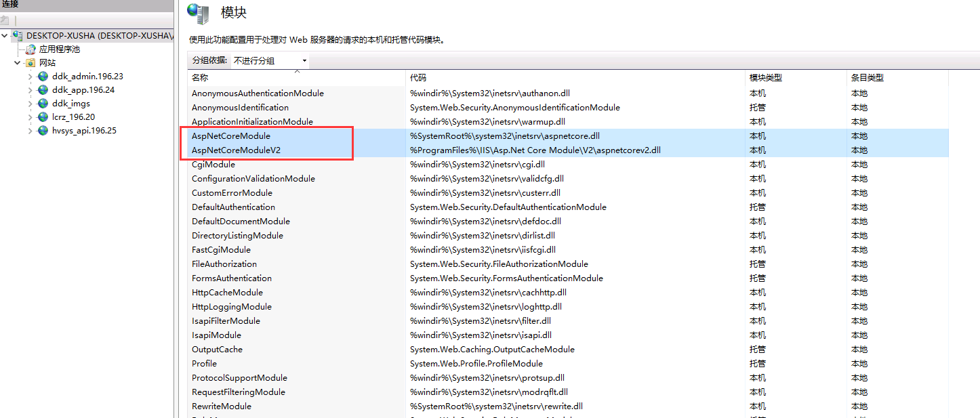Select the HttpLoggingModule row
The image size is (980, 418).
pos(568,307)
